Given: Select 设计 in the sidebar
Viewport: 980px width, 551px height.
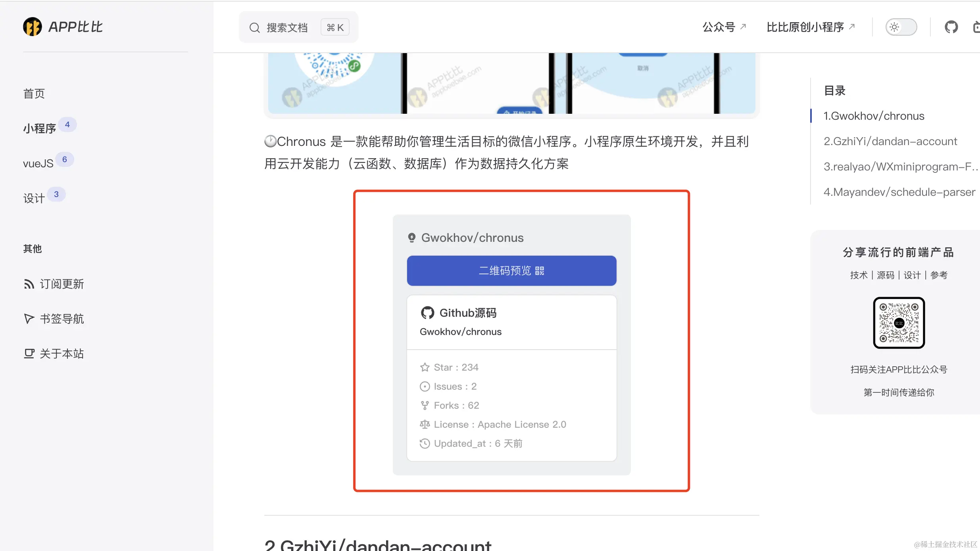Looking at the screenshot, I should pos(34,198).
